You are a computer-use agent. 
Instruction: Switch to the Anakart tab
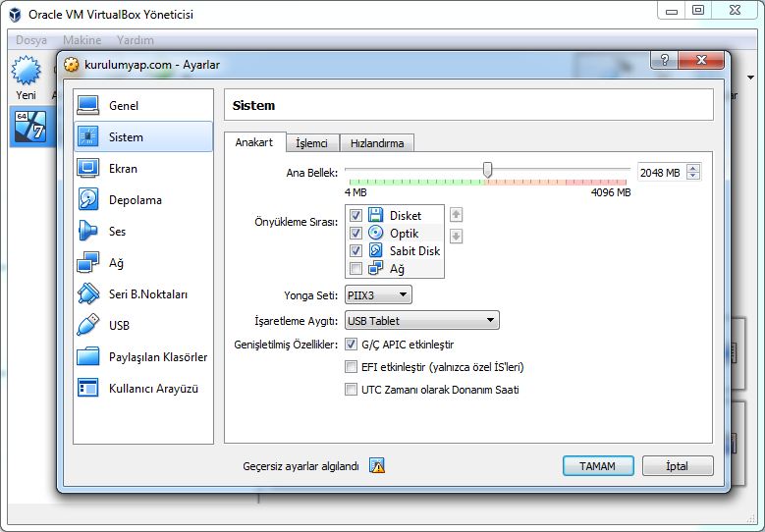point(254,142)
